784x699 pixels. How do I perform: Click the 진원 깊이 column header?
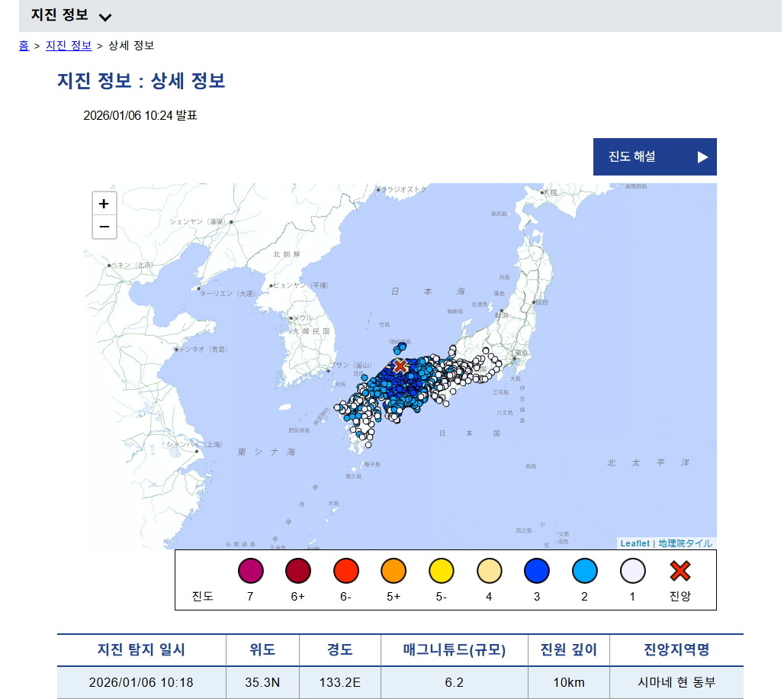(569, 649)
